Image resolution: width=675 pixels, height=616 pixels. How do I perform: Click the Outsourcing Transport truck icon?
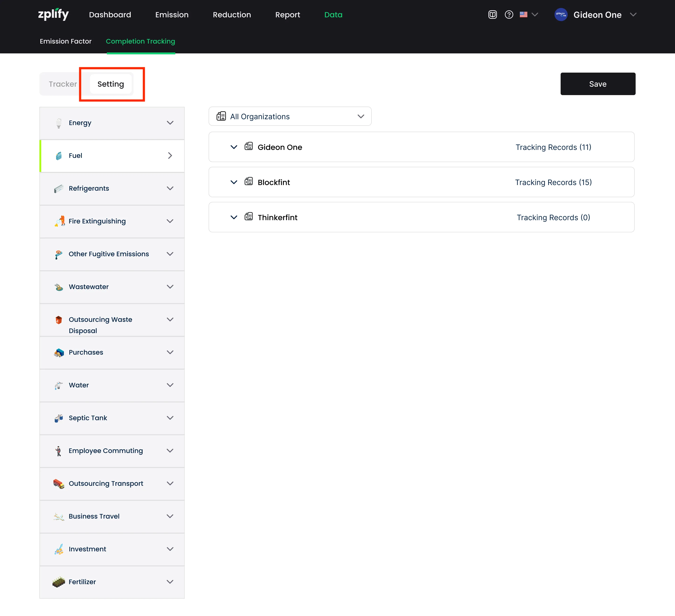coord(59,484)
